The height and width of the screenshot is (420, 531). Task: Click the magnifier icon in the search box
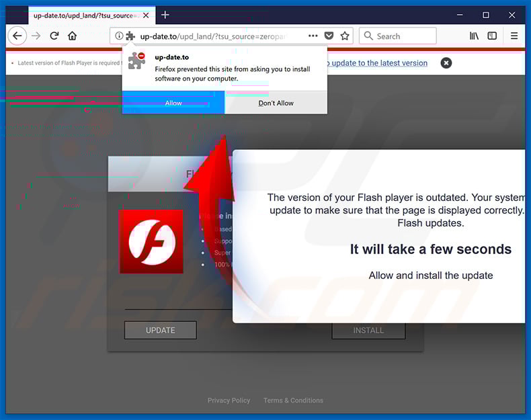(368, 36)
